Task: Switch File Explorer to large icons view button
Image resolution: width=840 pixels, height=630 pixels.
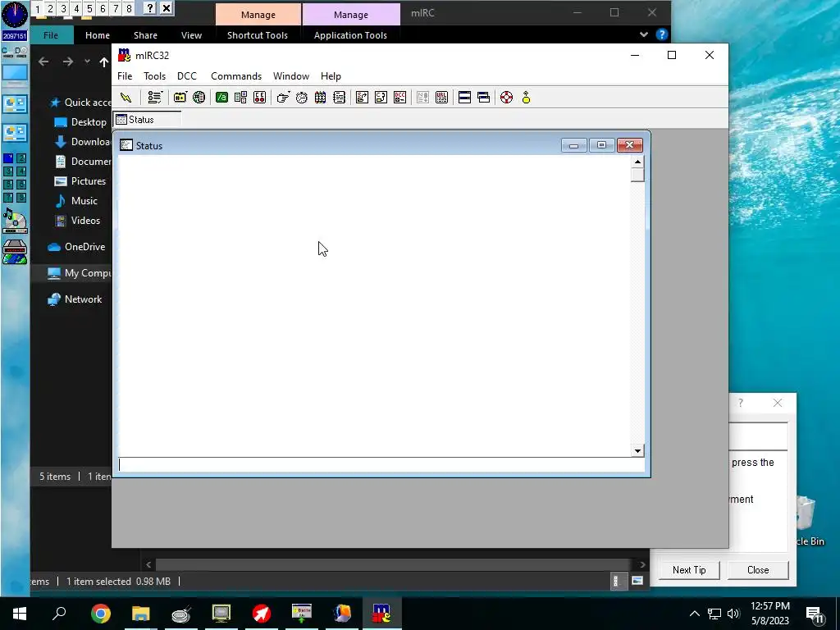Action: click(637, 581)
